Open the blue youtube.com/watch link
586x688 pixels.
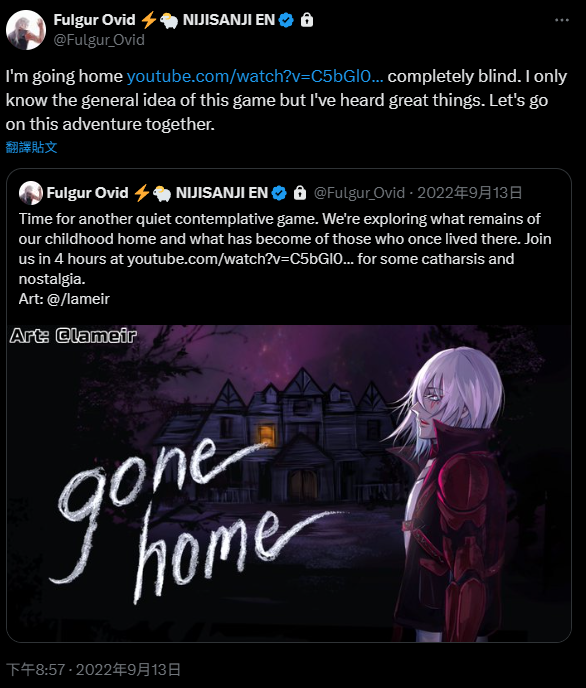click(255, 76)
